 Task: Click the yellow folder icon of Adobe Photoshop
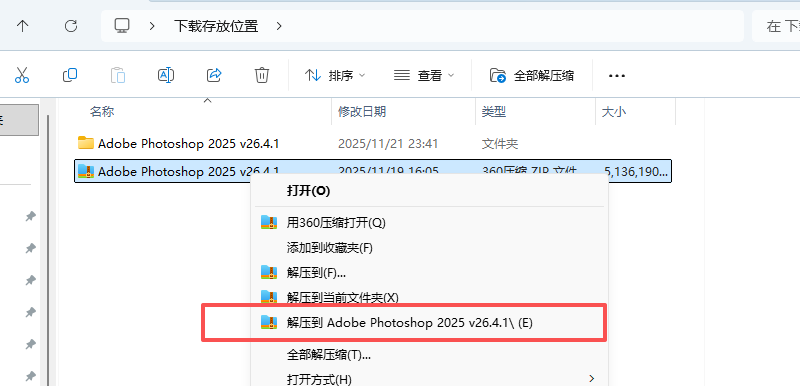(86, 143)
